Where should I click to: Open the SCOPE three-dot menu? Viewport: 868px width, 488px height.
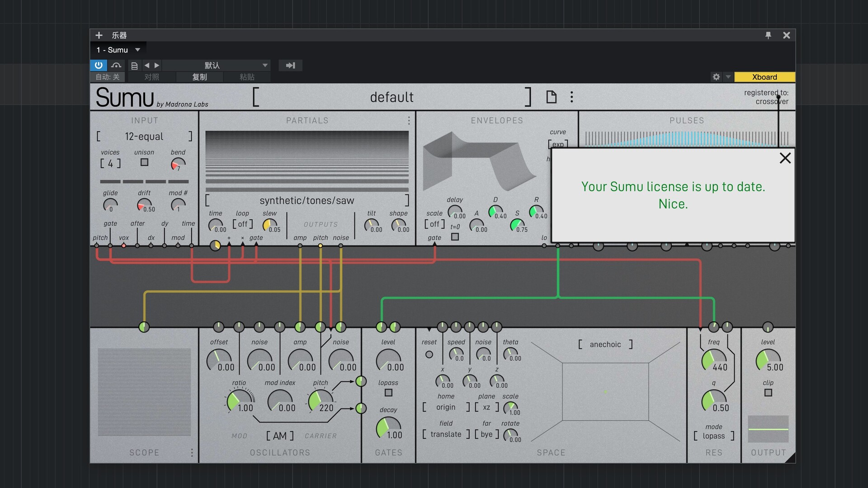[x=192, y=453]
